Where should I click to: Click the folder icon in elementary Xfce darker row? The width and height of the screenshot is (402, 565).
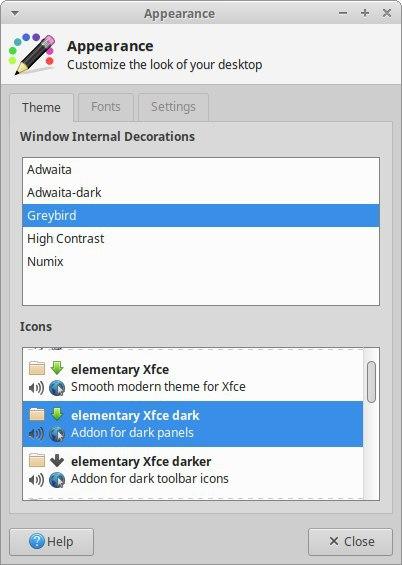click(37, 461)
